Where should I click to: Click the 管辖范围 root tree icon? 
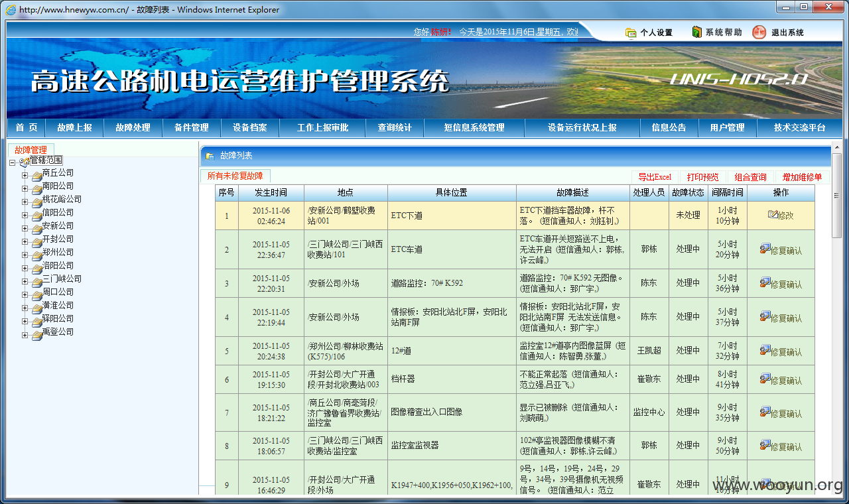(25, 161)
